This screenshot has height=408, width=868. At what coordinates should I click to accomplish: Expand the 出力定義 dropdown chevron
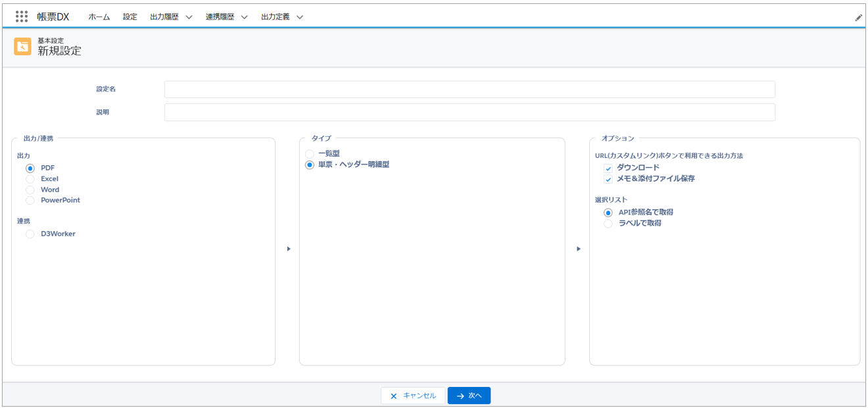click(x=300, y=17)
